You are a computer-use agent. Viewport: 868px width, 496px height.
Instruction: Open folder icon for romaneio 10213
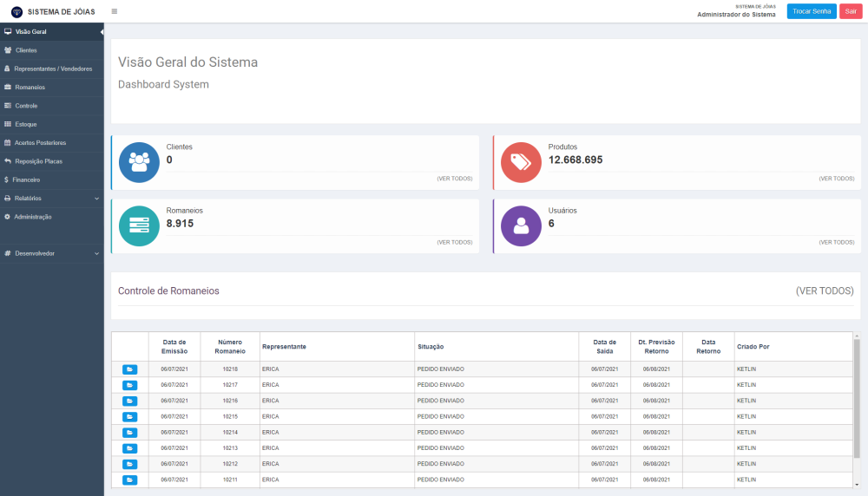[x=129, y=448]
